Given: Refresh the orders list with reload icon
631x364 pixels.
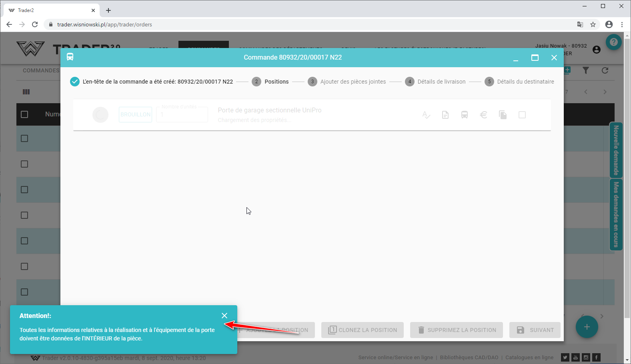Looking at the screenshot, I should coord(605,70).
